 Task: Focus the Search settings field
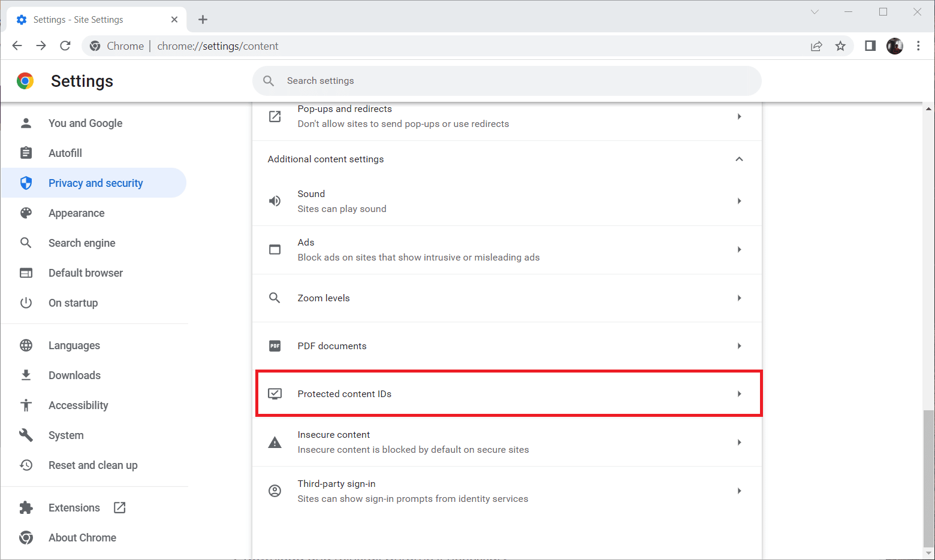pyautogui.click(x=507, y=81)
